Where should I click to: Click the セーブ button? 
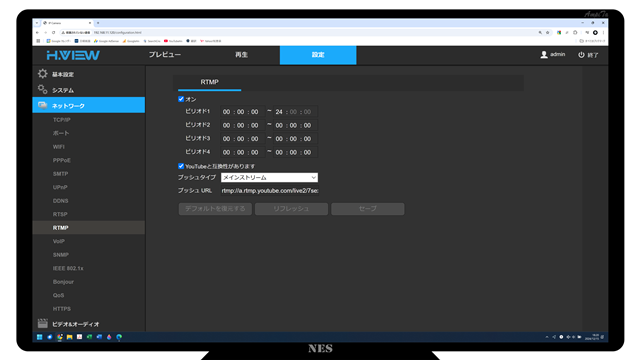(368, 209)
